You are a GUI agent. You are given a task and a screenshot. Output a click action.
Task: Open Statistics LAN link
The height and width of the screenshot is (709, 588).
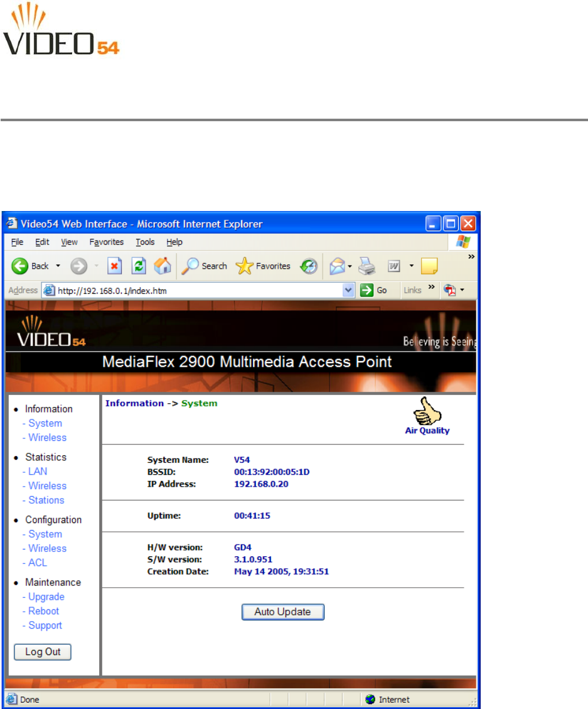pos(38,471)
